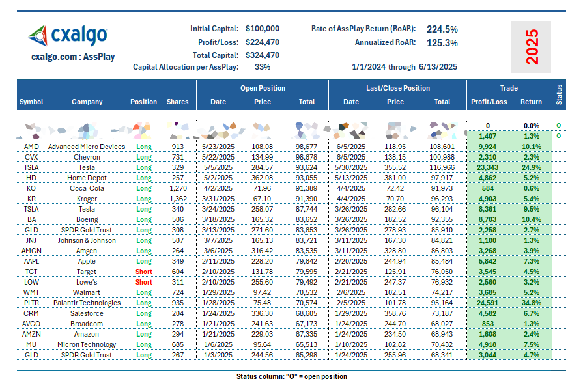This screenshot has height=392, width=583.
Task: Select the Profit/Loss value $224,470
Action: pos(262,42)
